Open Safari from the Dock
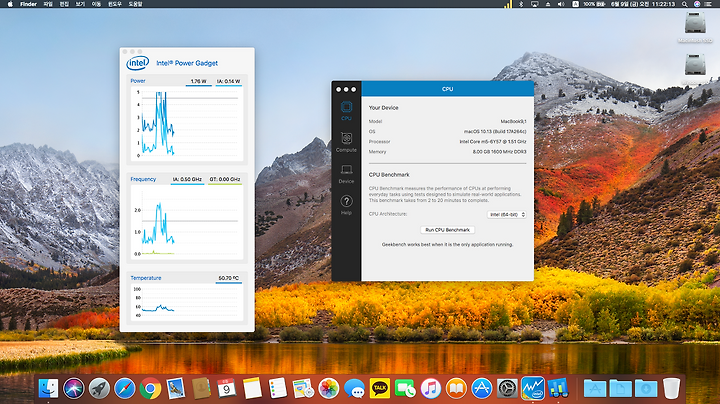720x404 pixels. coord(125,388)
